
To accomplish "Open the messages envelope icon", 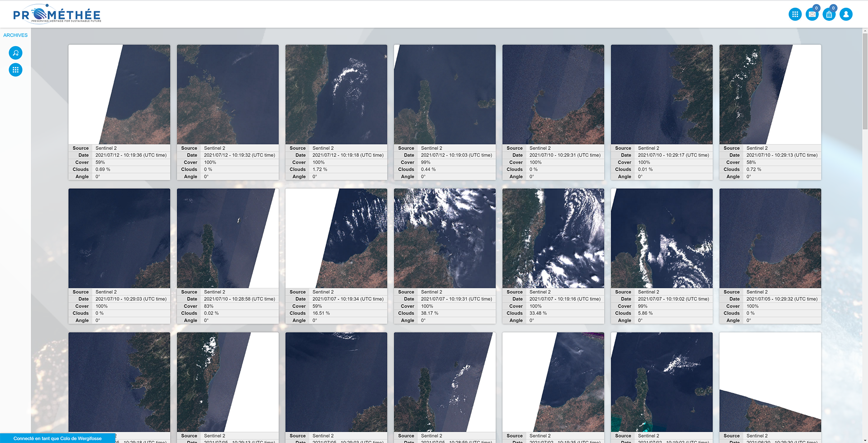I will (812, 14).
